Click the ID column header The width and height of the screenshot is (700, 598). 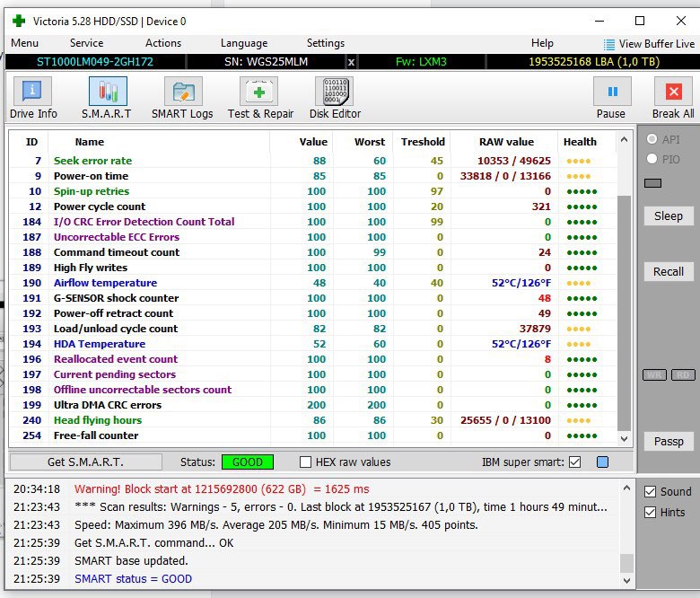click(x=31, y=142)
